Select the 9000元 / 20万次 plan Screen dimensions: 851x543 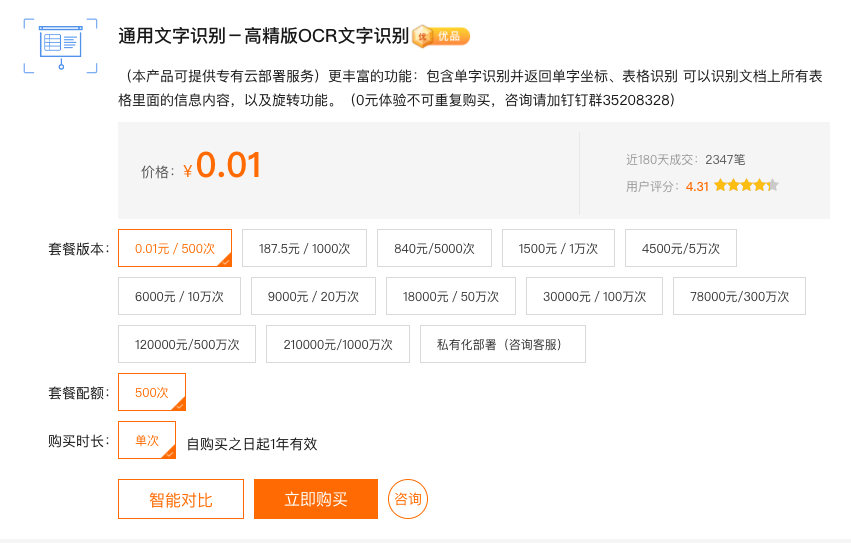pos(313,296)
